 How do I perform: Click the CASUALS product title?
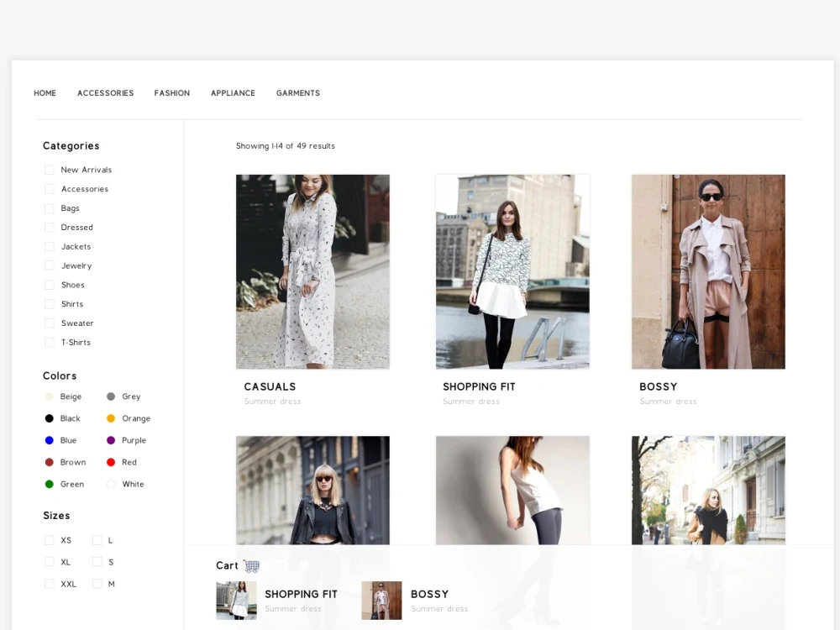click(270, 386)
